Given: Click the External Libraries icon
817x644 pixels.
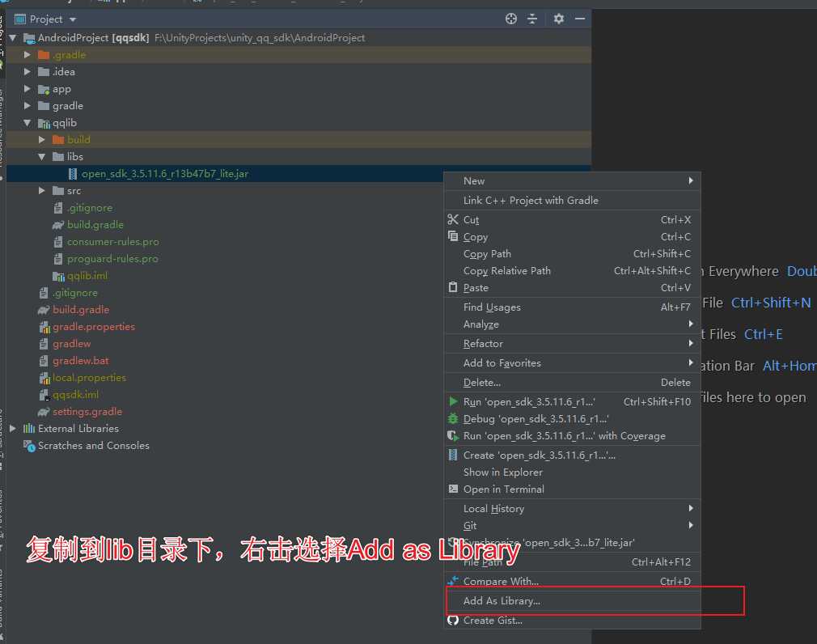Looking at the screenshot, I should click(28, 428).
